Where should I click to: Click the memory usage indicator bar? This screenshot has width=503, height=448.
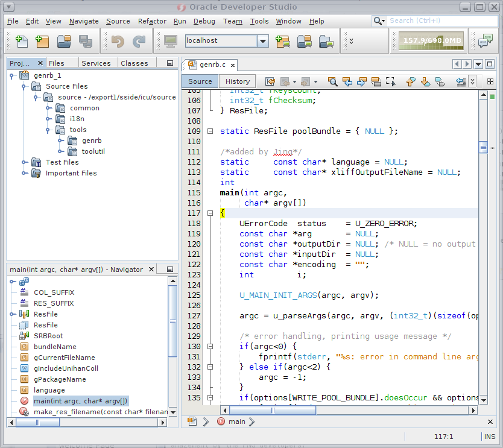coord(432,41)
